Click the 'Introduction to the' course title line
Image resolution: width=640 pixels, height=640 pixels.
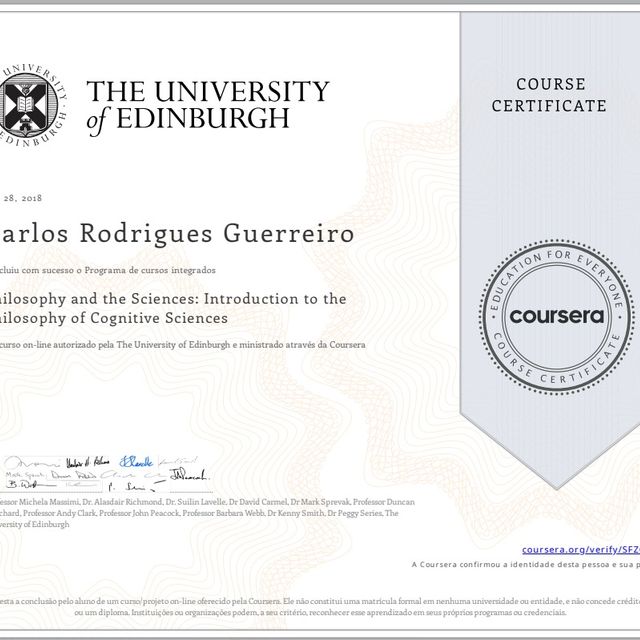[x=275, y=299]
